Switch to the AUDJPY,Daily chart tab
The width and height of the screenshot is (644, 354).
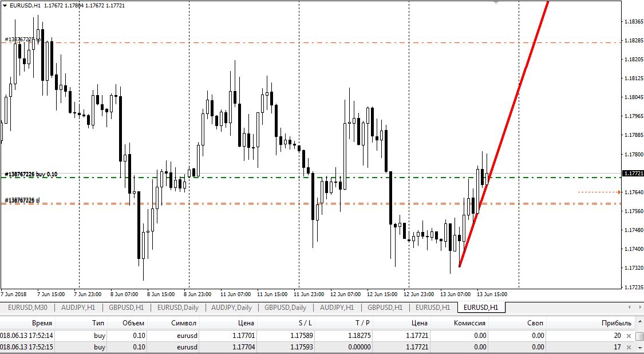[231, 307]
